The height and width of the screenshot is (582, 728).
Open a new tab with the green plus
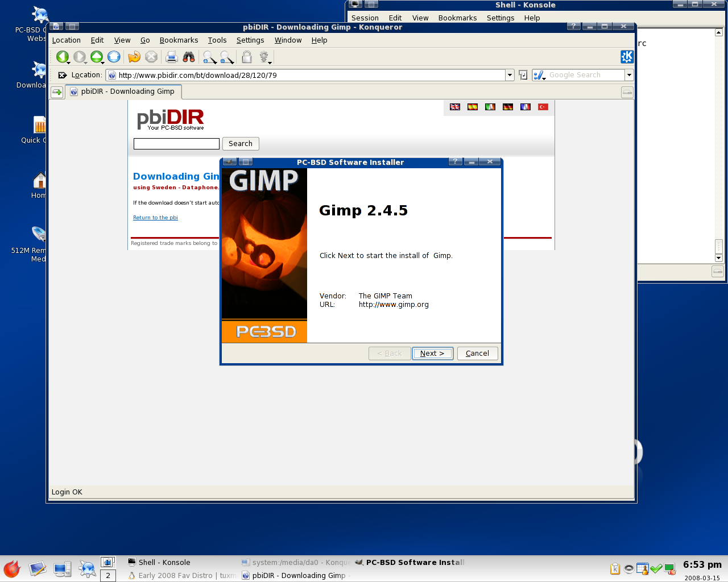[57, 92]
